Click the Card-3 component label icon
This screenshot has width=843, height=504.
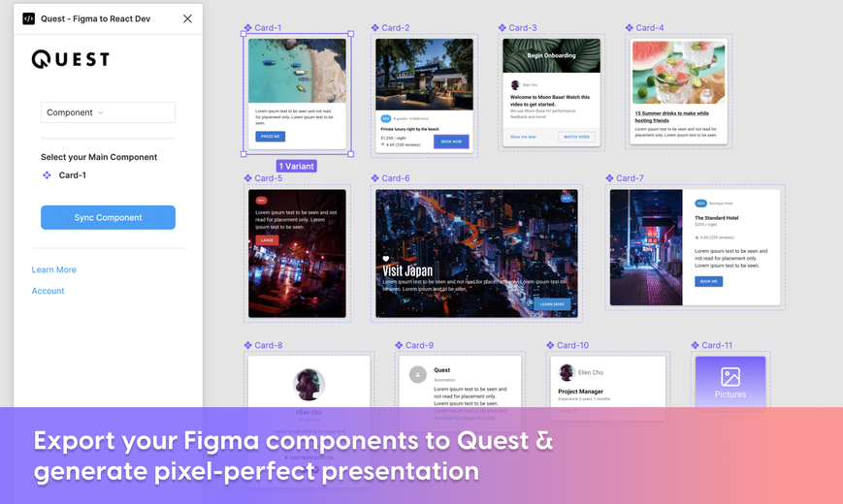(x=502, y=27)
